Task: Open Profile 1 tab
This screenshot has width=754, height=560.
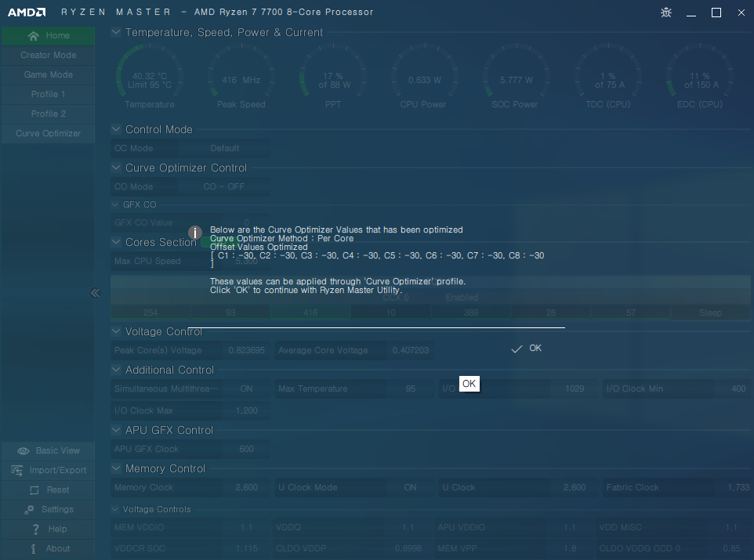Action: pyautogui.click(x=48, y=94)
